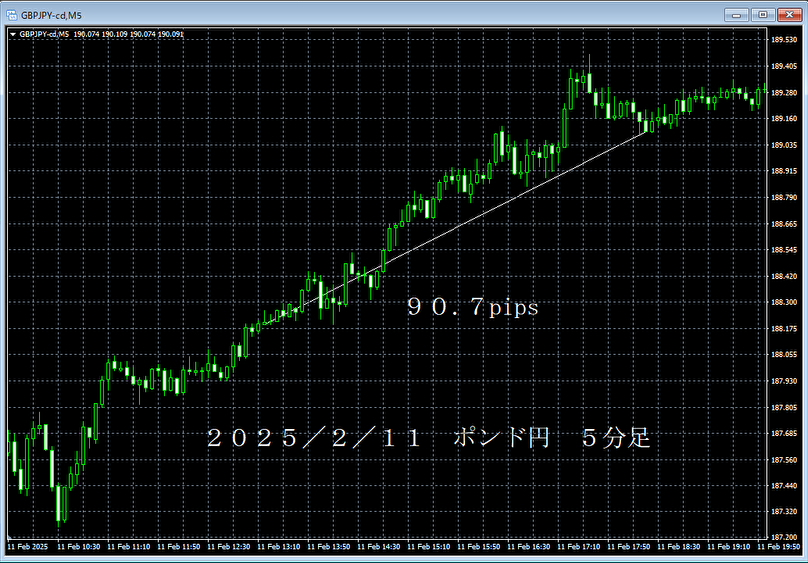Viewport: 808px width, 563px height.
Task: Click the 189.405 price level label
Action: coord(784,66)
